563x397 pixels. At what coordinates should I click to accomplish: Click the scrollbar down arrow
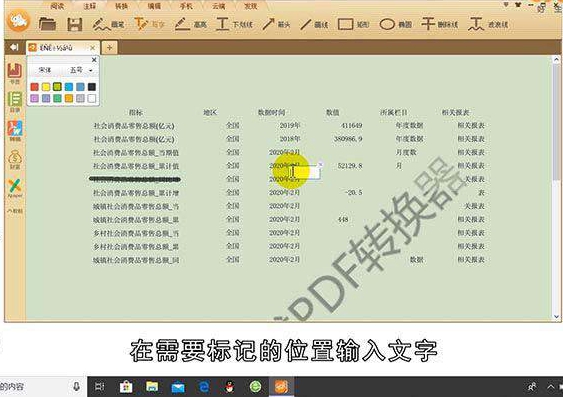tap(556, 317)
